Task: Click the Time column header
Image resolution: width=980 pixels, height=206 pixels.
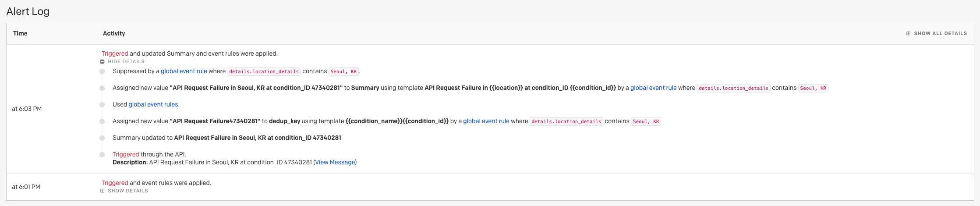Action: point(20,33)
